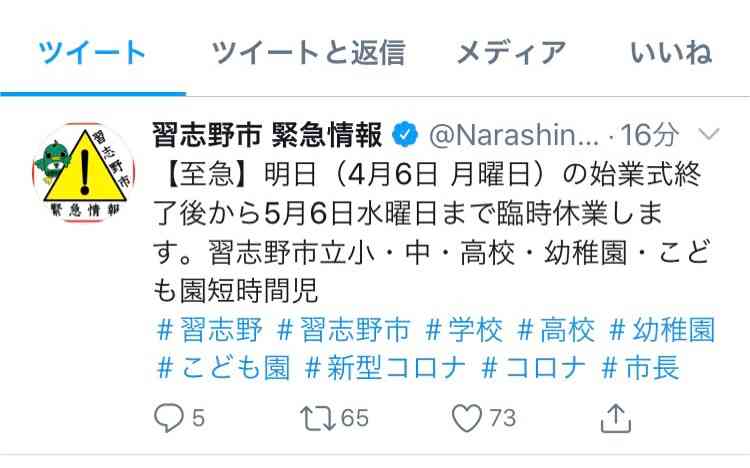Open the share icon under the tweet

click(616, 418)
